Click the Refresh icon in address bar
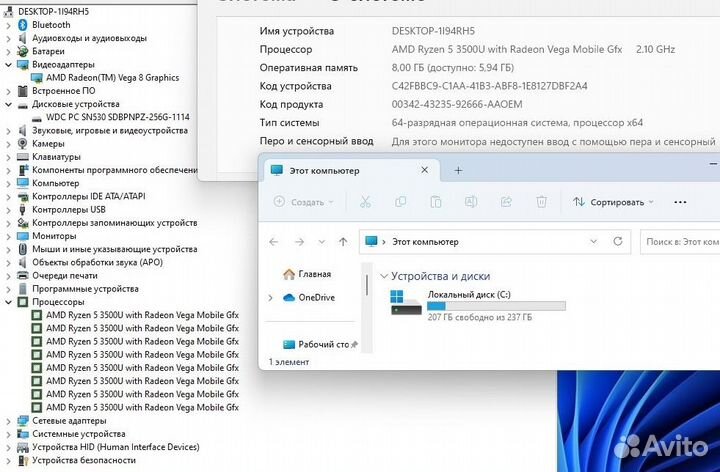The image size is (720, 472). point(618,241)
